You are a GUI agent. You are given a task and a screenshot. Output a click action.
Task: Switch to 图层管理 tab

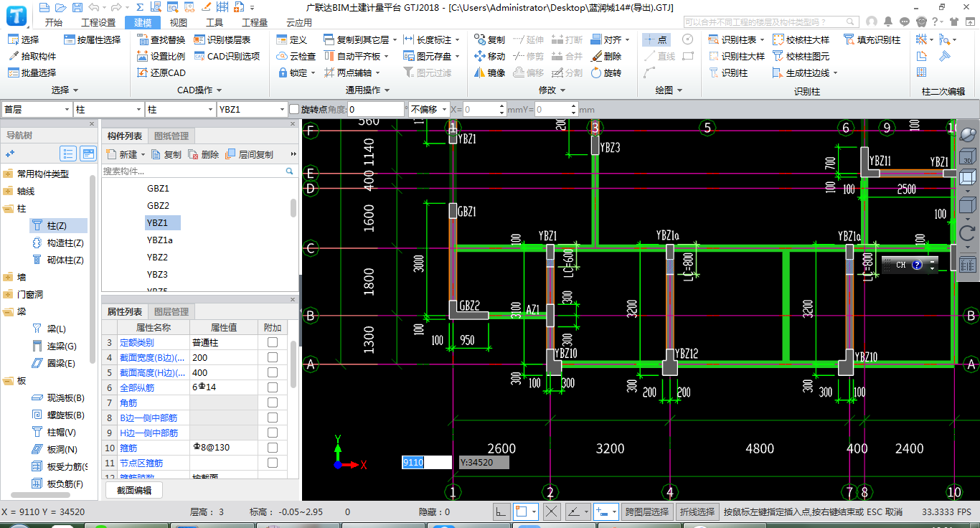pos(171,311)
